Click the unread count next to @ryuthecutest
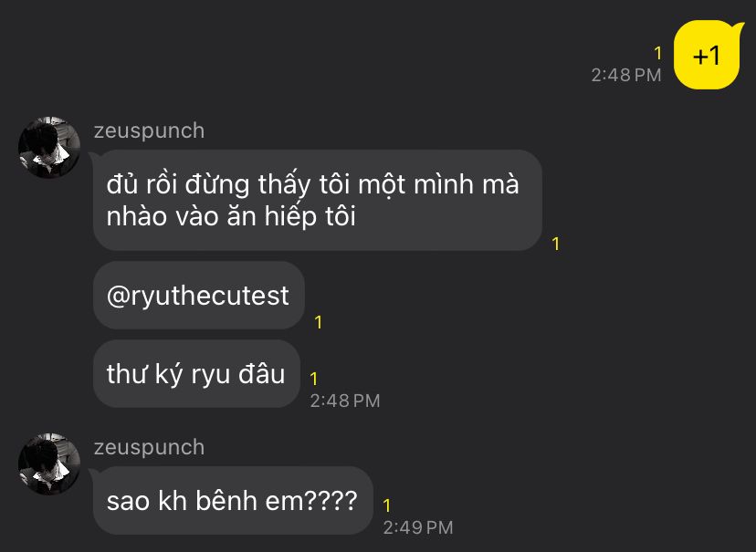 click(318, 322)
